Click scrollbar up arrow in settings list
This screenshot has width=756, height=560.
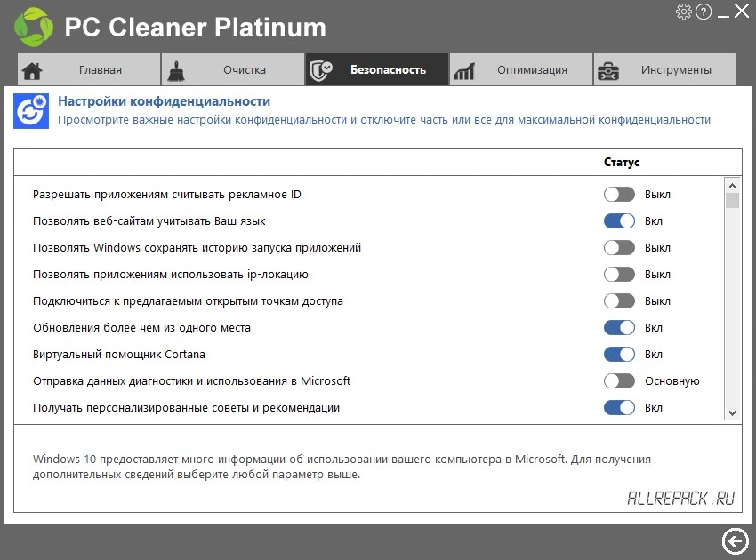pyautogui.click(x=732, y=186)
